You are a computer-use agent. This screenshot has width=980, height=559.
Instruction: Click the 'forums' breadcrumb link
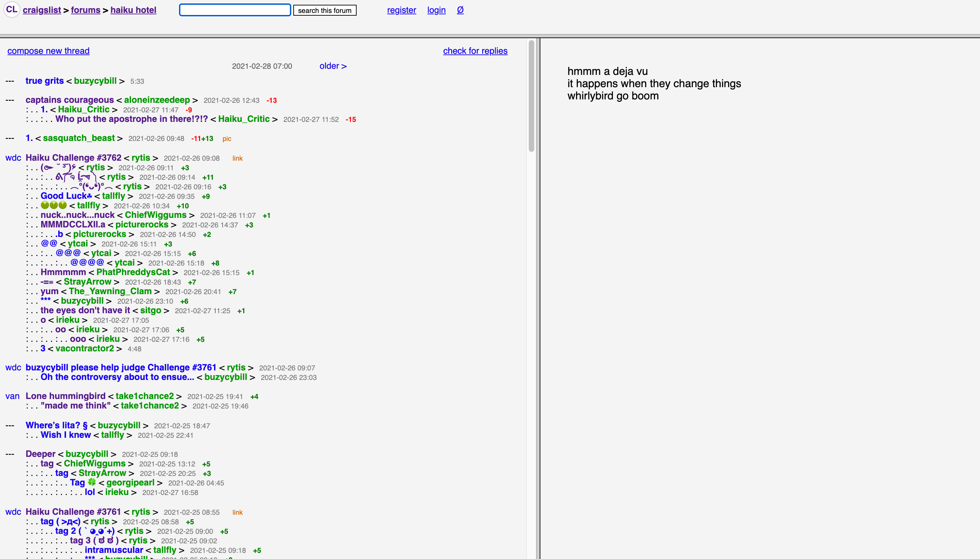coord(85,10)
